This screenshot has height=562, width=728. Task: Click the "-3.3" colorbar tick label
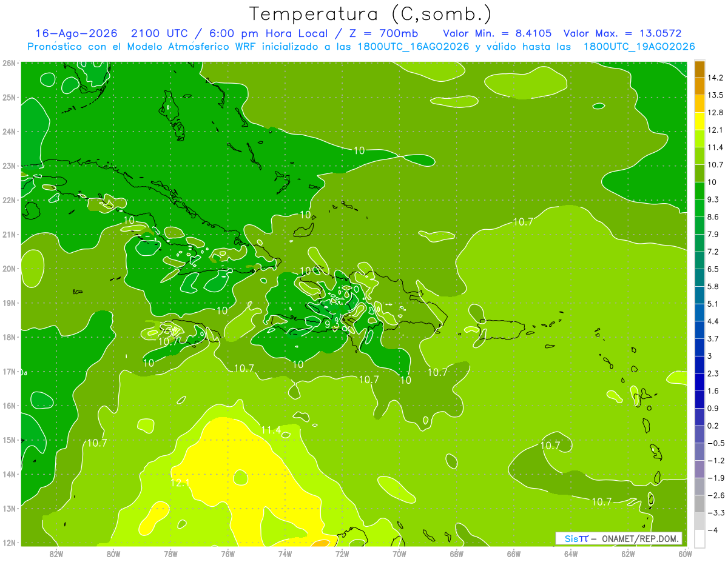pos(716,513)
